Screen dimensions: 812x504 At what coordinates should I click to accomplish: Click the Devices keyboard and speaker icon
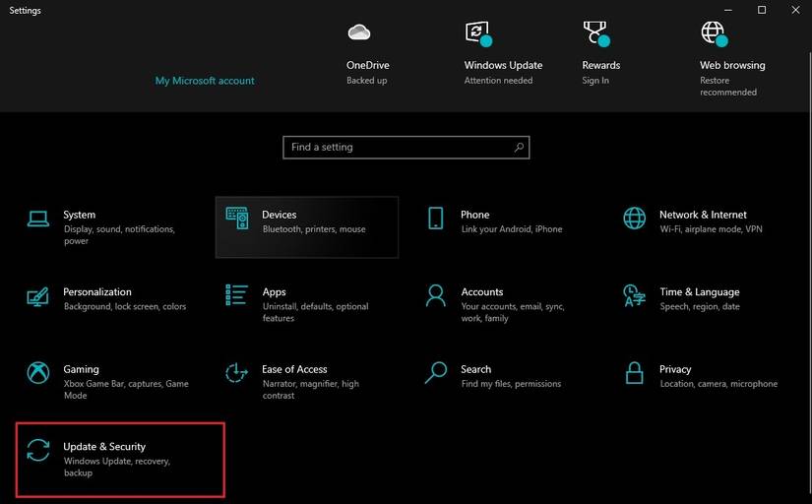(237, 219)
